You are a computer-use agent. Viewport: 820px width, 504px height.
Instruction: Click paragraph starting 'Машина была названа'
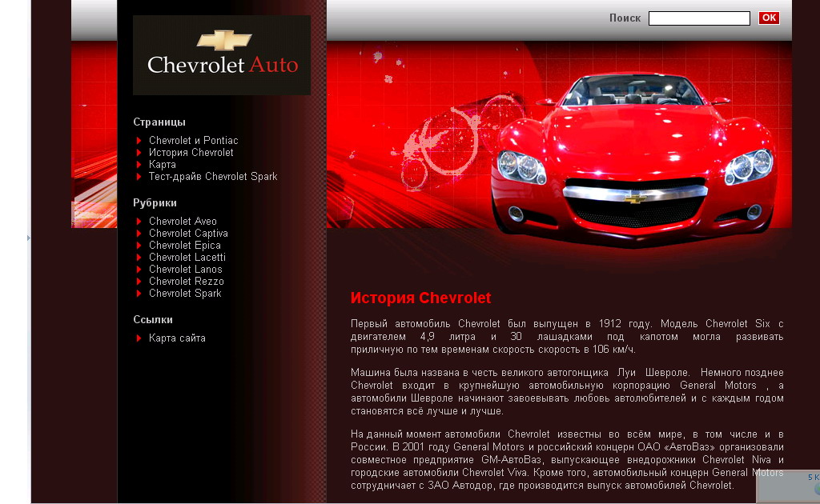point(567,392)
